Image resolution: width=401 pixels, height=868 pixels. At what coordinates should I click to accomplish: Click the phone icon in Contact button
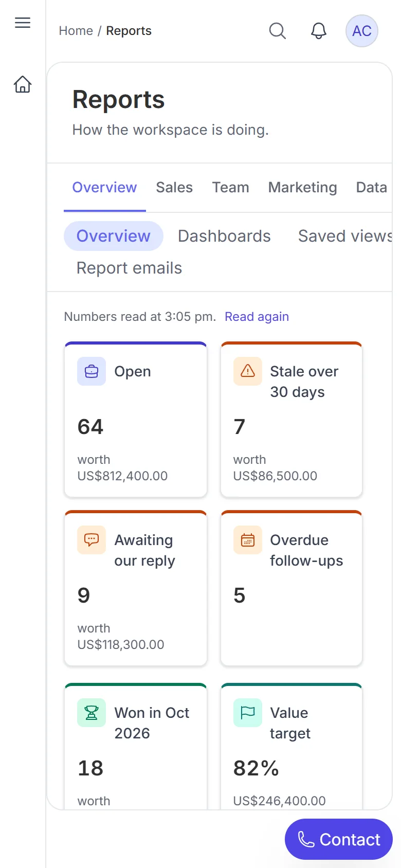[306, 840]
